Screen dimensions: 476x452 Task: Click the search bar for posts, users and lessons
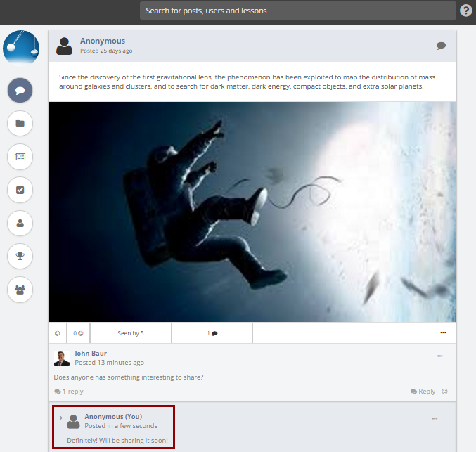(298, 11)
